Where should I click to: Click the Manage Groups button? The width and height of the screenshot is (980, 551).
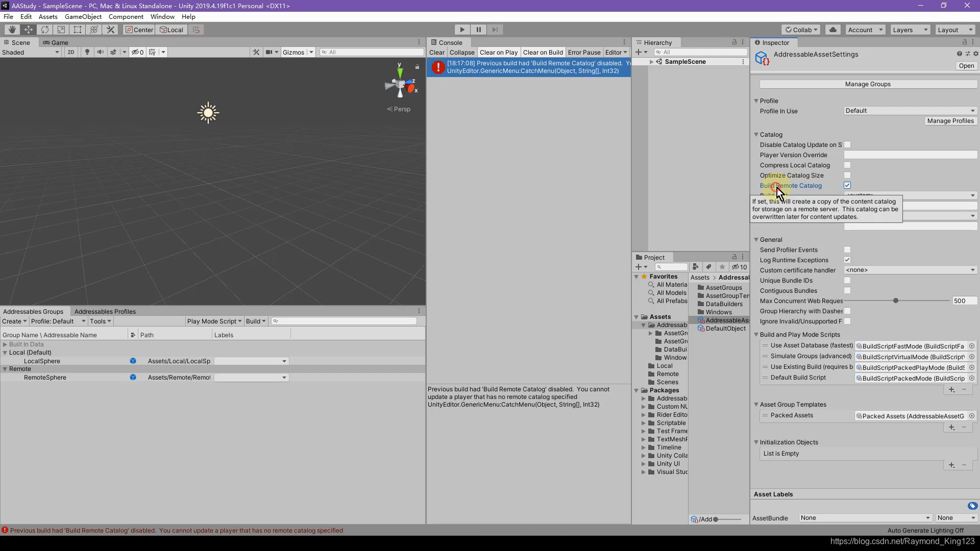click(x=868, y=84)
